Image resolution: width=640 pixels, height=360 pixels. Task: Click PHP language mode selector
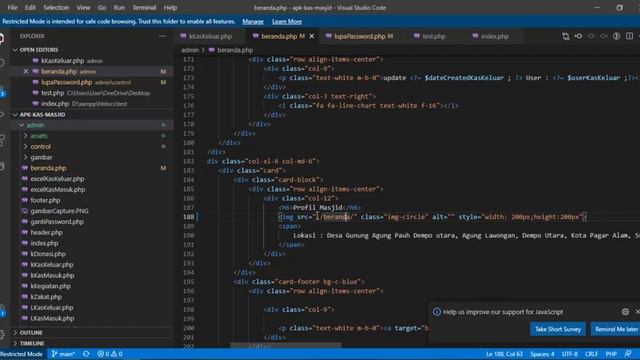click(x=611, y=354)
